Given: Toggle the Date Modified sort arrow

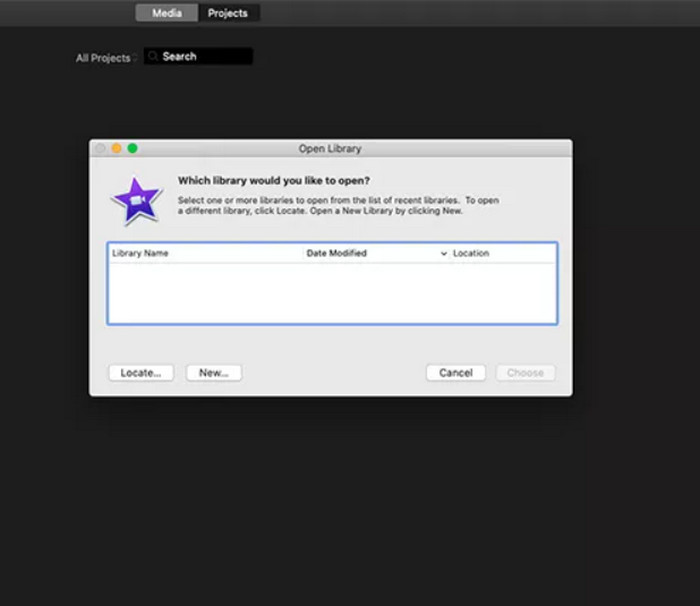Looking at the screenshot, I should click(x=443, y=254).
